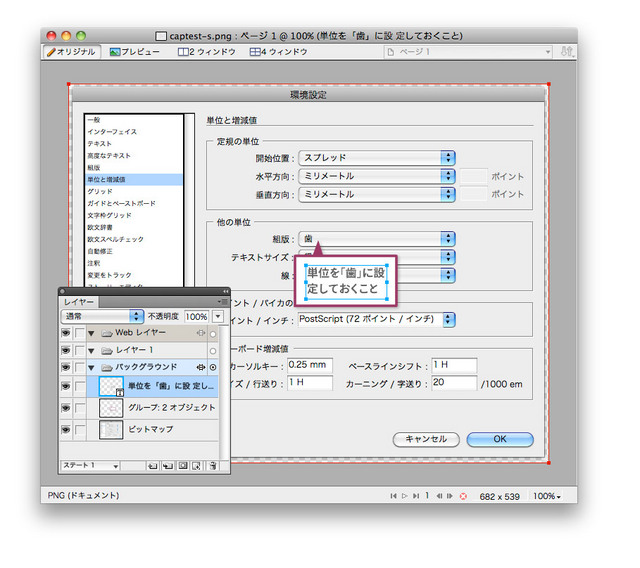
Task: Click the Web レイヤー folder icon
Action: [107, 333]
